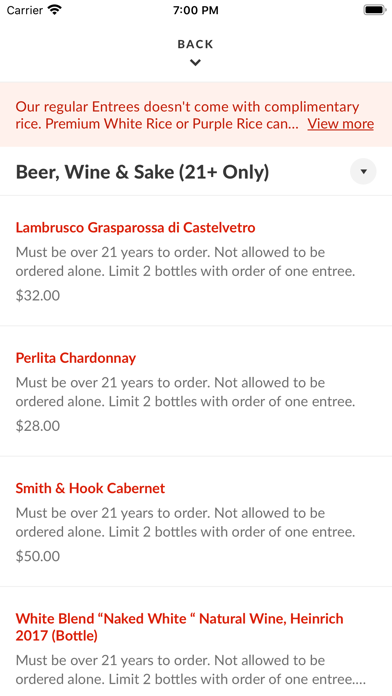Open White Blend Naked White Natural Wine item

click(196, 641)
